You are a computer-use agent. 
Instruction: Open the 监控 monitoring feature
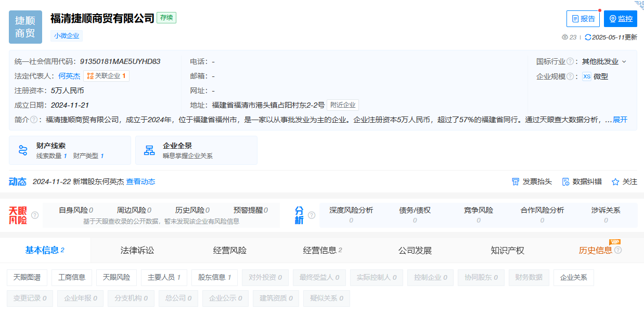621,18
